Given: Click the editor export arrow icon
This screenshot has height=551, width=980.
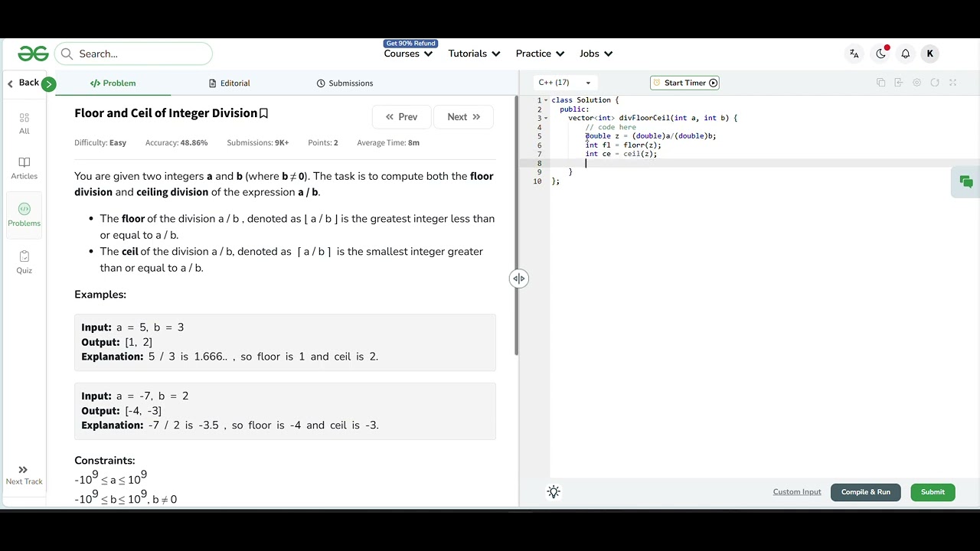Looking at the screenshot, I should point(899,83).
